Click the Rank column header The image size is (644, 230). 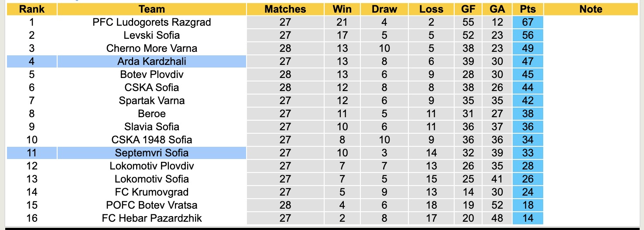pos(32,9)
